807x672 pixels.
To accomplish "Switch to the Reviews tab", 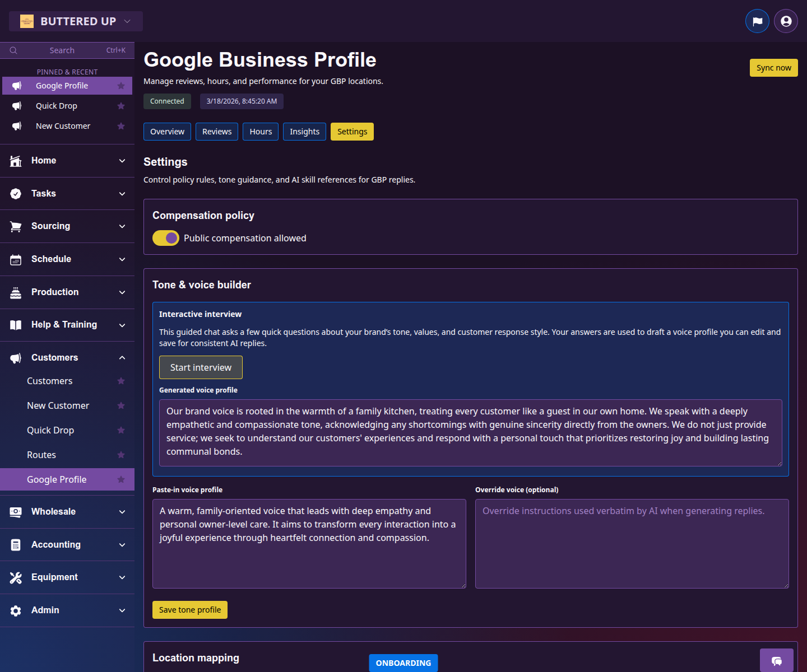I will pyautogui.click(x=216, y=132).
